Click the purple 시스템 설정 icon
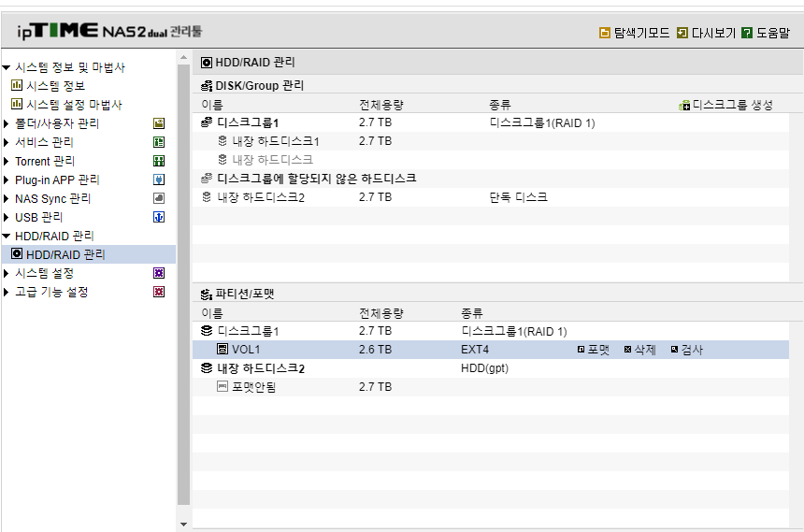This screenshot has width=804, height=532. pos(159,273)
